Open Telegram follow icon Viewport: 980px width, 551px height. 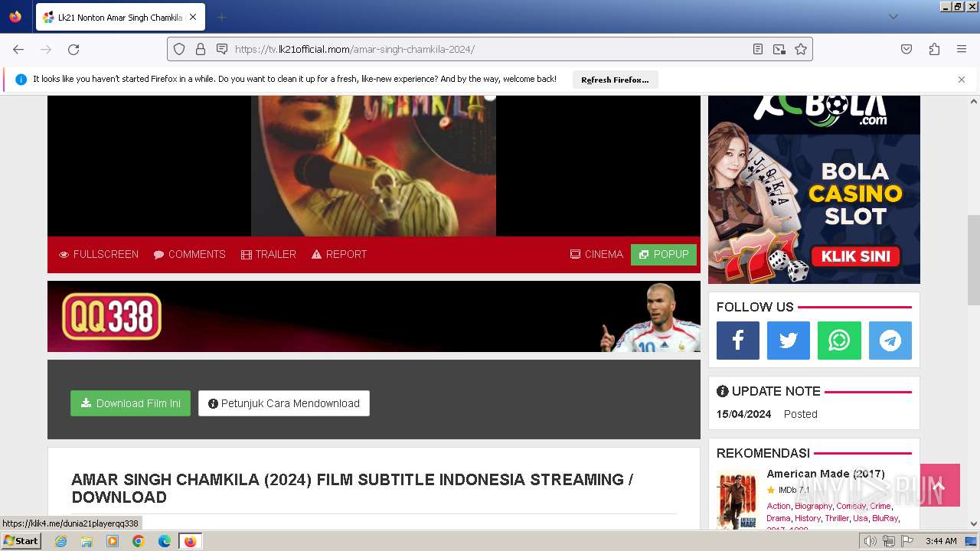[x=890, y=341]
